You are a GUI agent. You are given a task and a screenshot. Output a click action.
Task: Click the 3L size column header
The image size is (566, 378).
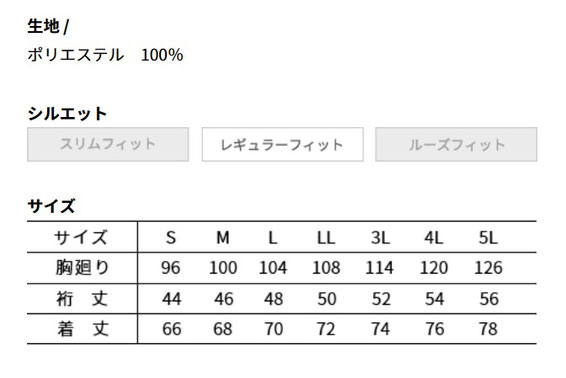380,238
